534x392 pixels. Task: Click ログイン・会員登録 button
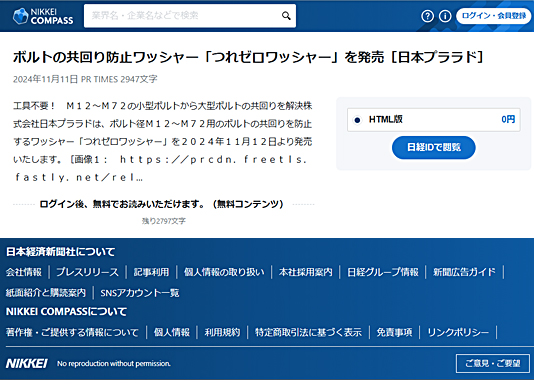pos(493,16)
